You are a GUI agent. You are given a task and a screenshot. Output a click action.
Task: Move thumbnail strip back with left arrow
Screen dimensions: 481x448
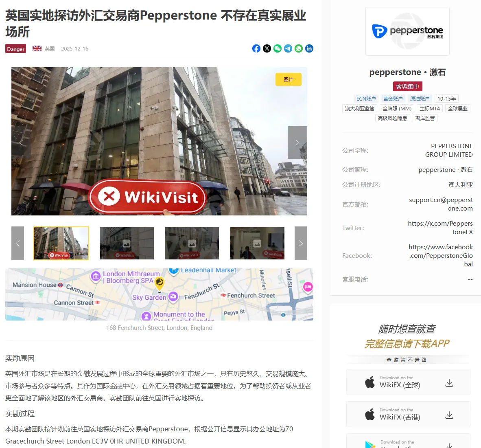point(18,243)
